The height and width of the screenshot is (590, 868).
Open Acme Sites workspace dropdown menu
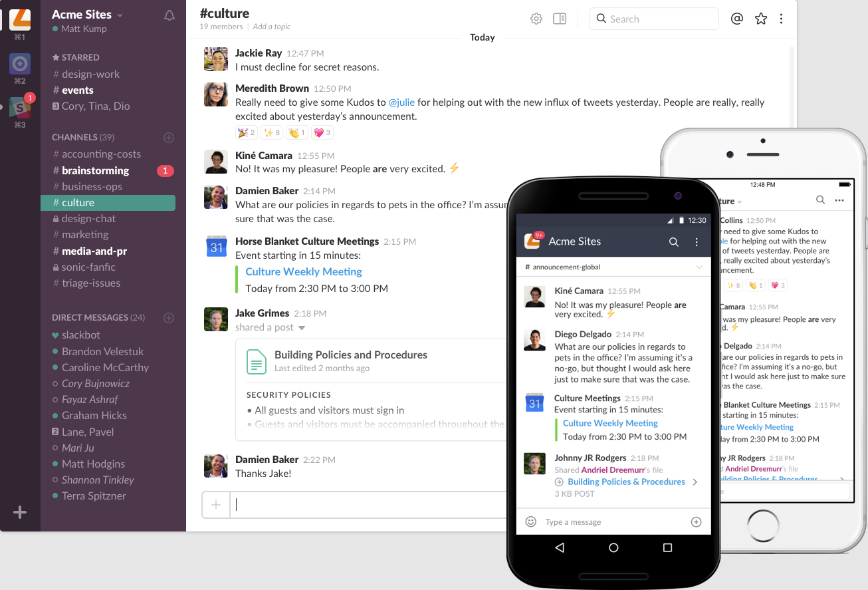120,15
